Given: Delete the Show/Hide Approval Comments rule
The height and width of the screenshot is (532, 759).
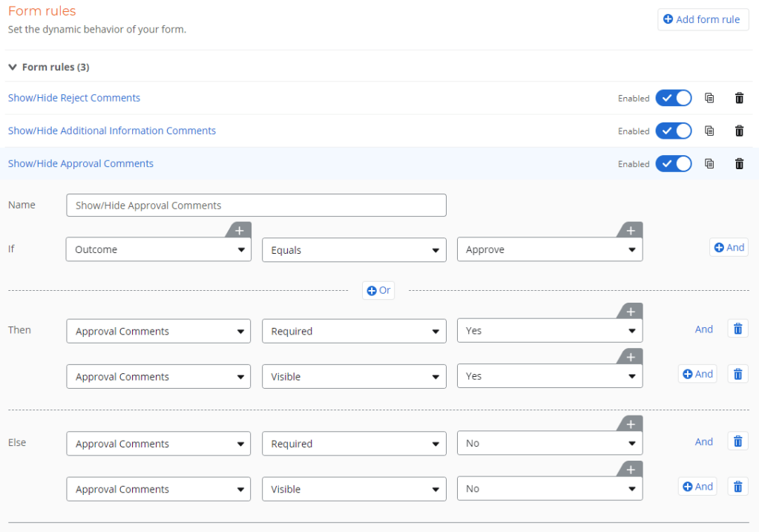Looking at the screenshot, I should (739, 164).
